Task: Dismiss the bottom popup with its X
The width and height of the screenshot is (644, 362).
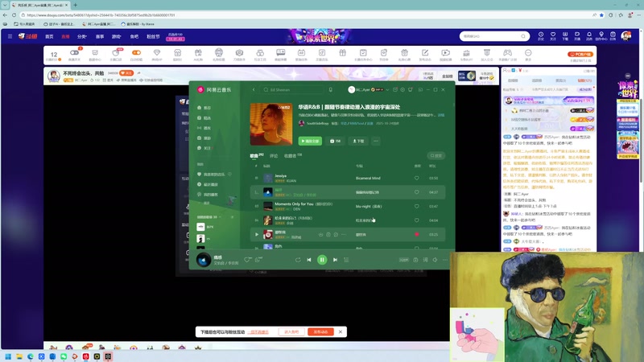Action: click(341, 331)
